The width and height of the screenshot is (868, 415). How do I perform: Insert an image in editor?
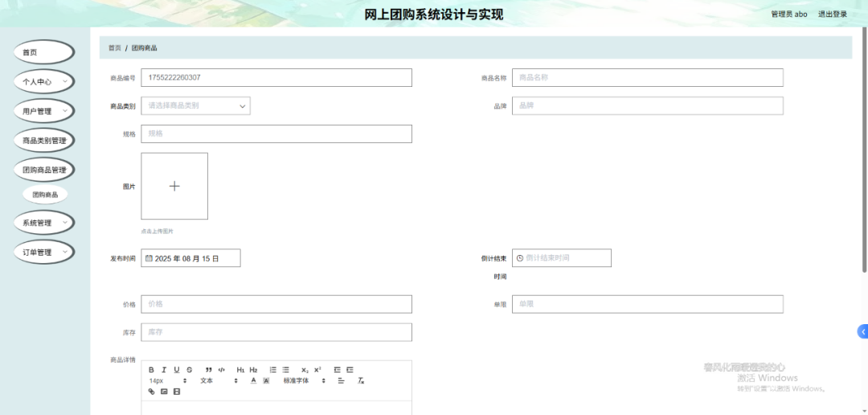(x=164, y=392)
